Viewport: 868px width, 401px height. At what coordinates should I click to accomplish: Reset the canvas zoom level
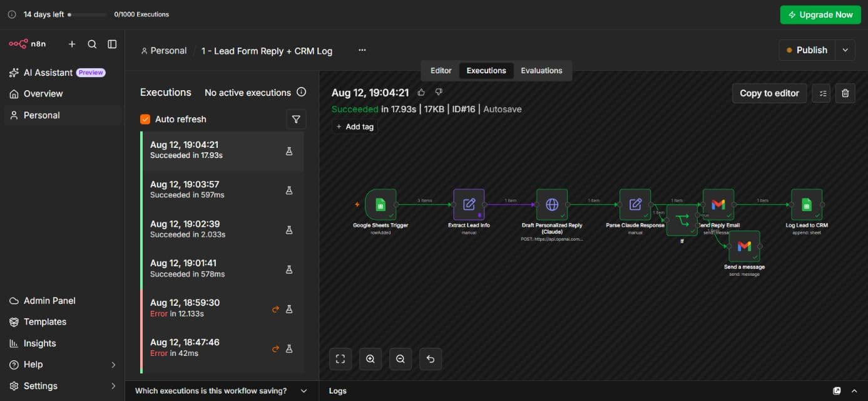tap(431, 359)
